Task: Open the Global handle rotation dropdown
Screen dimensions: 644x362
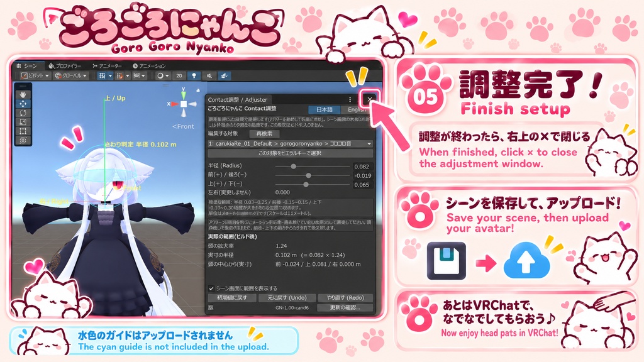Action: [x=72, y=75]
